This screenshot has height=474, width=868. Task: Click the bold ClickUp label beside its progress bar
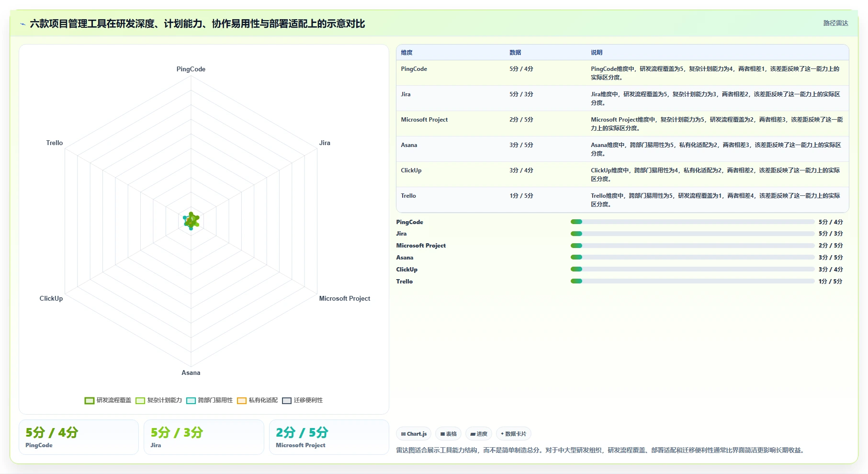[x=406, y=270]
